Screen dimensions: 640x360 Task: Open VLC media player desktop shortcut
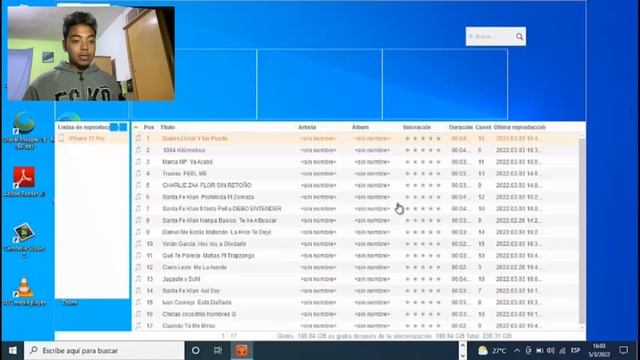pyautogui.click(x=24, y=291)
